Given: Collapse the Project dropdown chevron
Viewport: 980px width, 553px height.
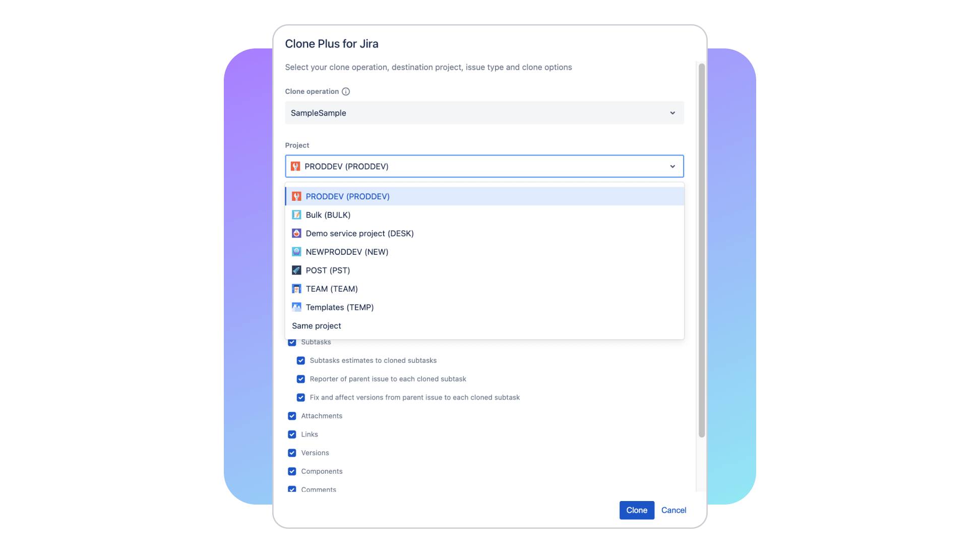Looking at the screenshot, I should (x=672, y=167).
